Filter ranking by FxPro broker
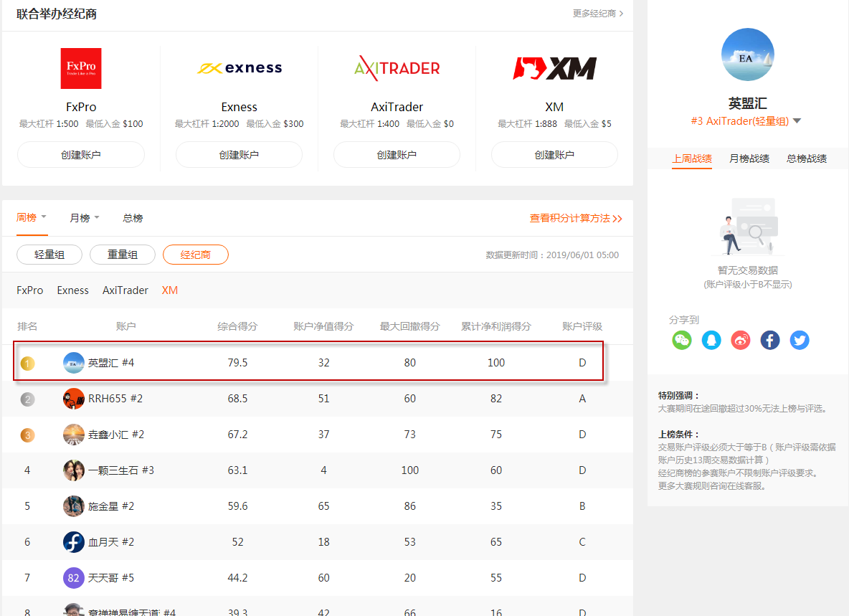 tap(30, 290)
